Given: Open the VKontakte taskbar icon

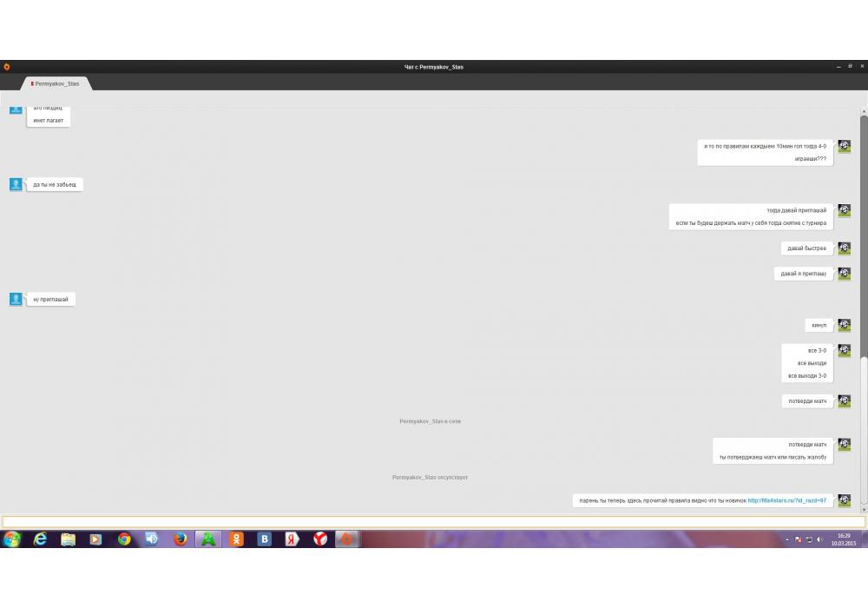Looking at the screenshot, I should click(x=265, y=539).
